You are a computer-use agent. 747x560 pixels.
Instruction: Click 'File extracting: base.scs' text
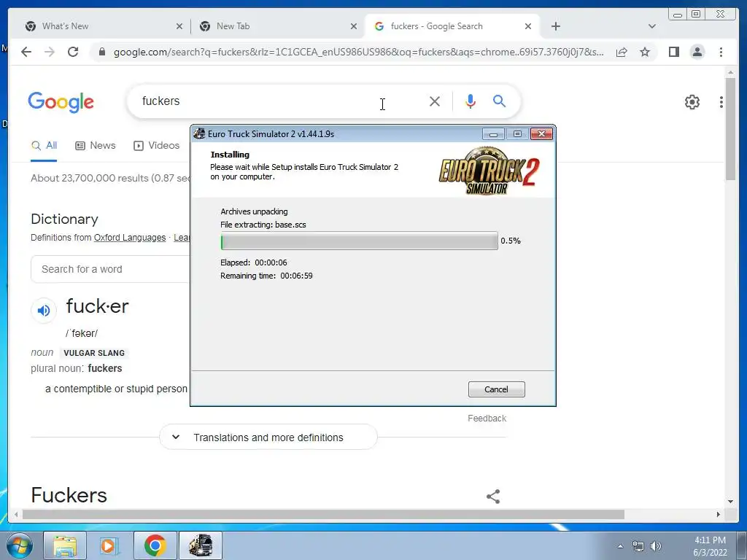pyautogui.click(x=263, y=225)
